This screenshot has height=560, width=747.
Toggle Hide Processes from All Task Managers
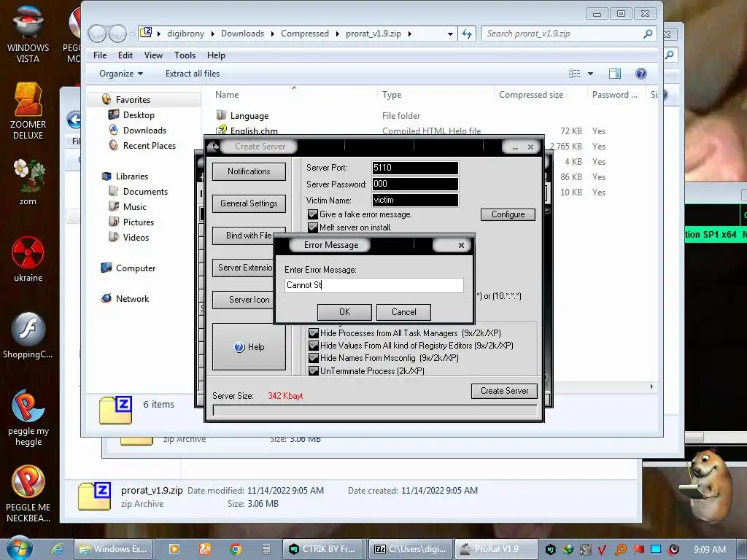(314, 332)
